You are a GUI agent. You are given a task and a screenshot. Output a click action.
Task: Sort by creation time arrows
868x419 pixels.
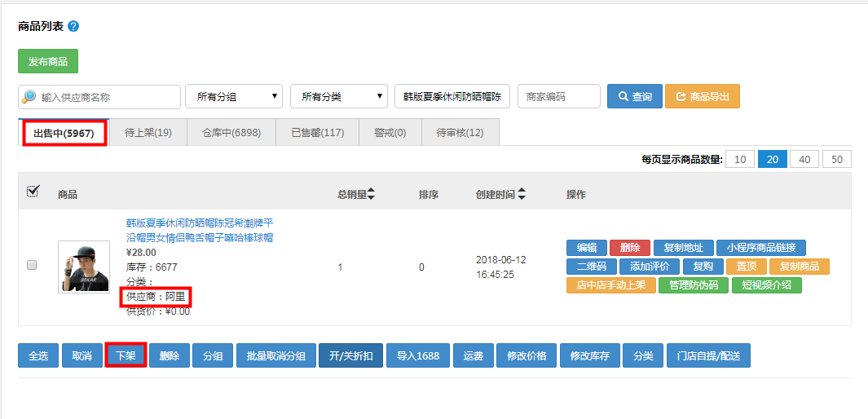tap(522, 194)
